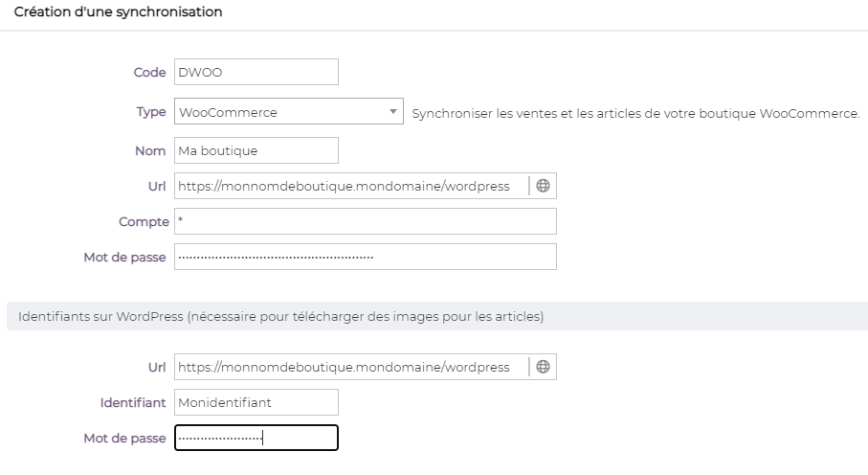Viewport: 868px width, 475px height.
Task: Click the Url input under Identifiants sur WordPress
Action: point(350,367)
